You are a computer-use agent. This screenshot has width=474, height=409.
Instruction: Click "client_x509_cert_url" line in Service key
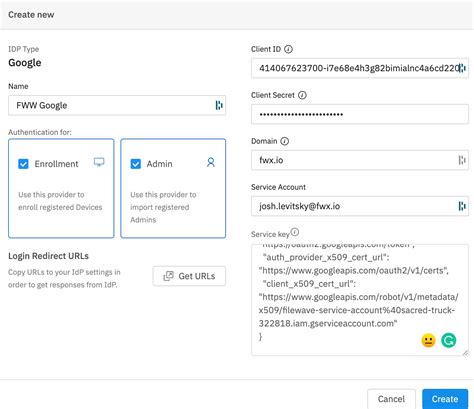[x=309, y=284]
